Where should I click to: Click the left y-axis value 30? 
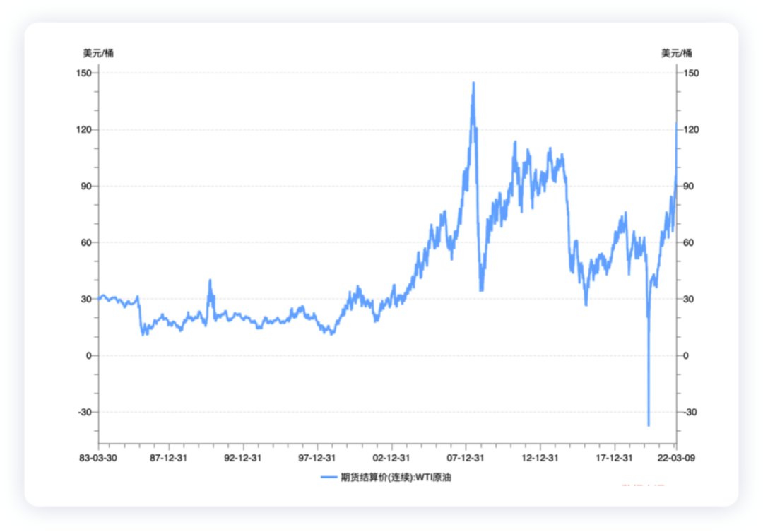pos(86,299)
